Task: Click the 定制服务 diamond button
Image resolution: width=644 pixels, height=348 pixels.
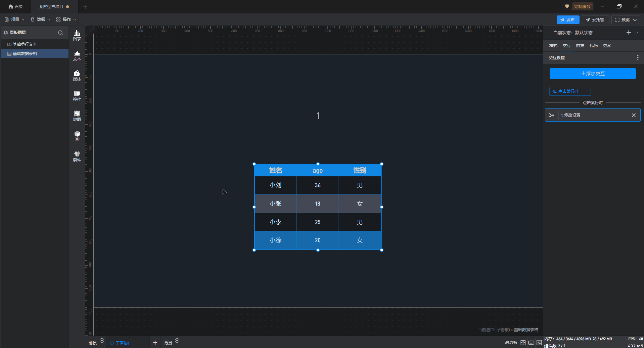Action: [x=579, y=7]
